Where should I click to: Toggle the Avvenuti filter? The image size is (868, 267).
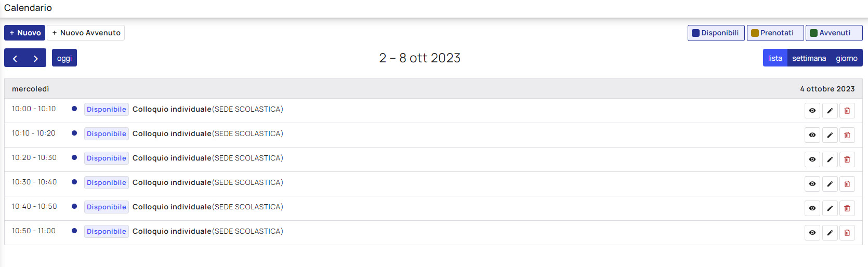point(834,33)
